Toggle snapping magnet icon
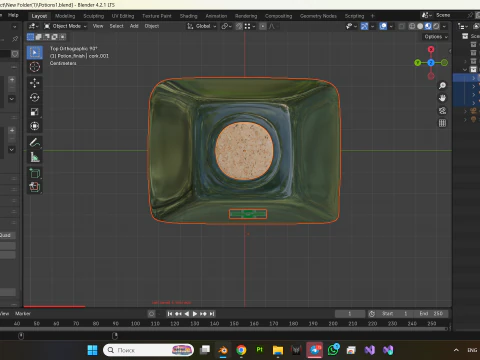The height and width of the screenshot is (360, 480). [239, 26]
